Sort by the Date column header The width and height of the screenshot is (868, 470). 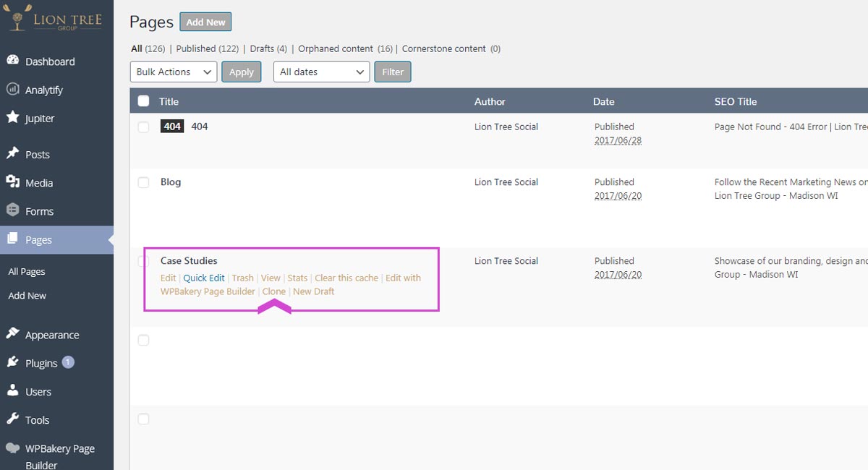click(603, 101)
